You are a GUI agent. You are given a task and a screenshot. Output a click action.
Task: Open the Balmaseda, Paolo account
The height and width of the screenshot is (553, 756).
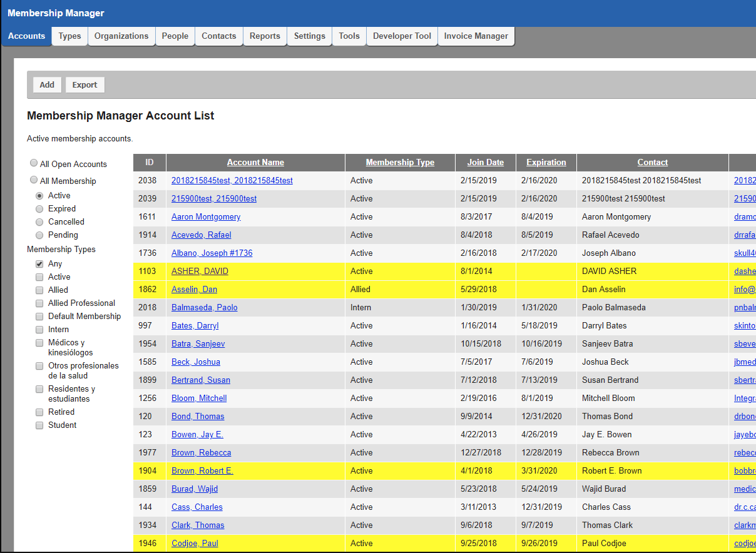click(205, 308)
